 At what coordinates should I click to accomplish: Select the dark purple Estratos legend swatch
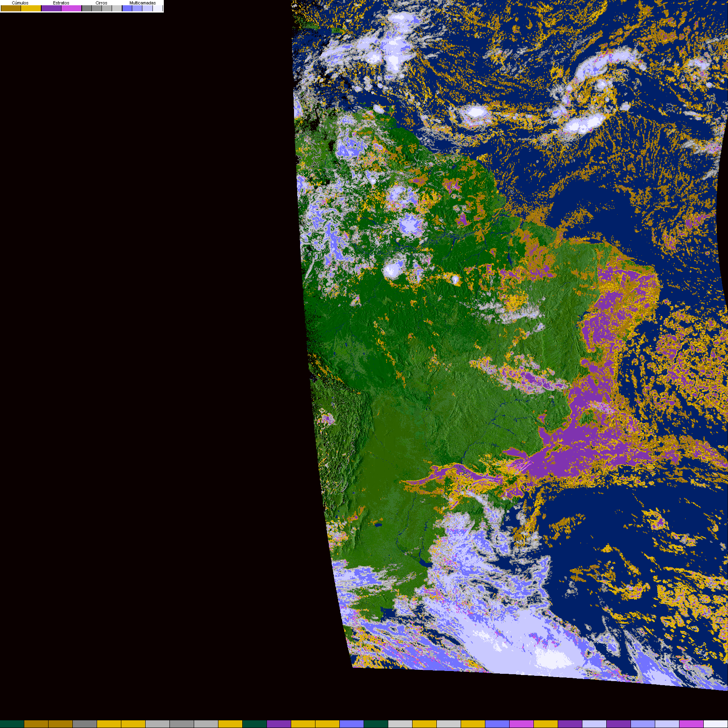tap(51, 8)
